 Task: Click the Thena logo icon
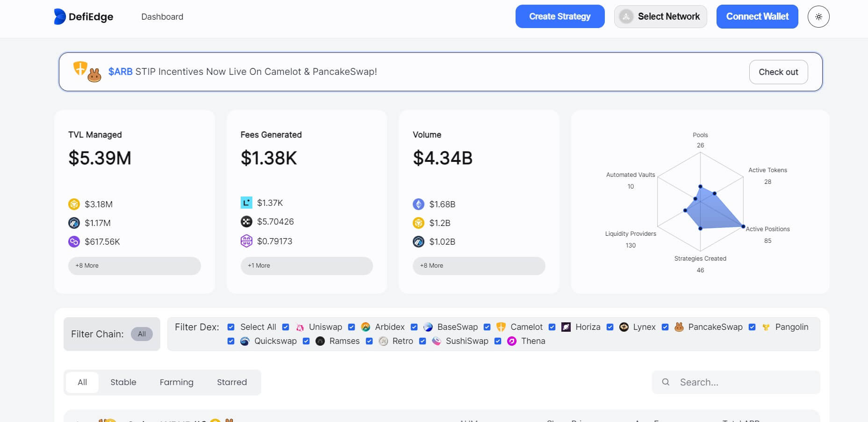512,341
